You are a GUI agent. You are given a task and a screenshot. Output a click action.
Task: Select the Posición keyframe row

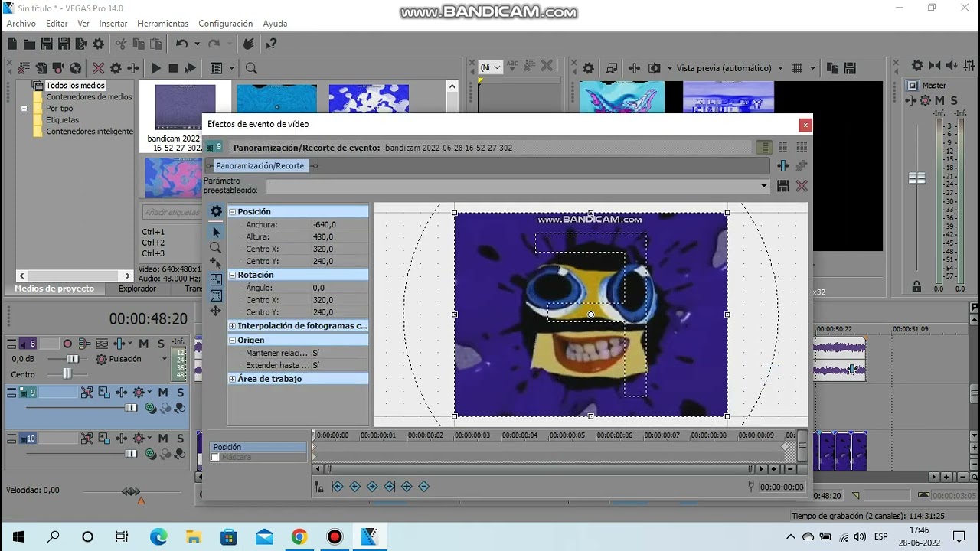coord(258,447)
